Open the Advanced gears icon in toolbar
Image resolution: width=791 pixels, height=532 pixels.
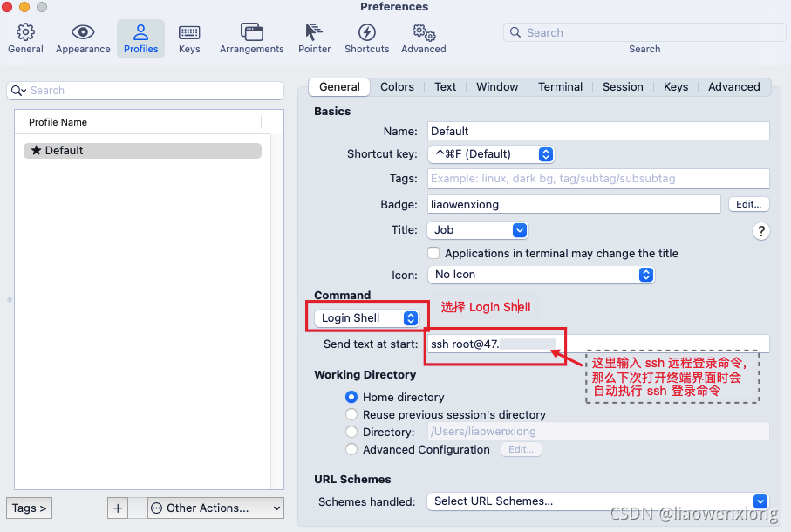(x=424, y=32)
